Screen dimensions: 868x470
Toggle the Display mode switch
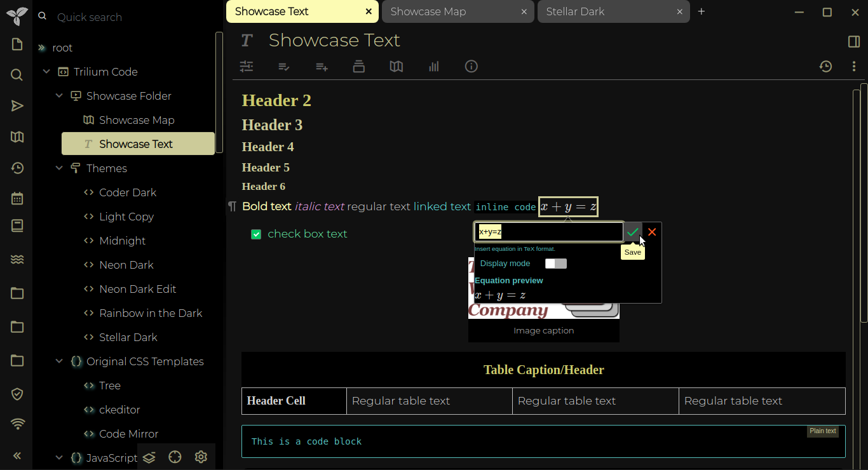tap(556, 264)
